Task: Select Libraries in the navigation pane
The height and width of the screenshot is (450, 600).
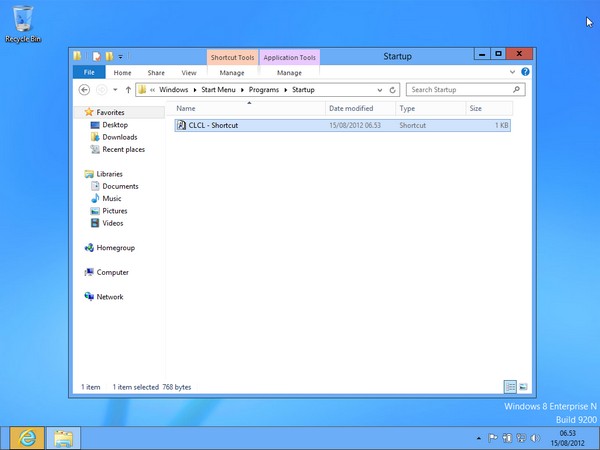Action: pyautogui.click(x=103, y=174)
